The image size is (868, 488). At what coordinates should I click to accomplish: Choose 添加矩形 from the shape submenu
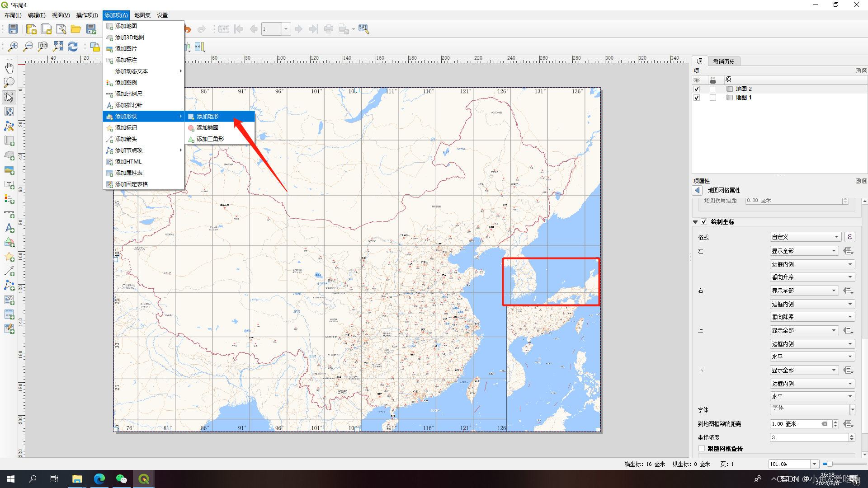[220, 117]
